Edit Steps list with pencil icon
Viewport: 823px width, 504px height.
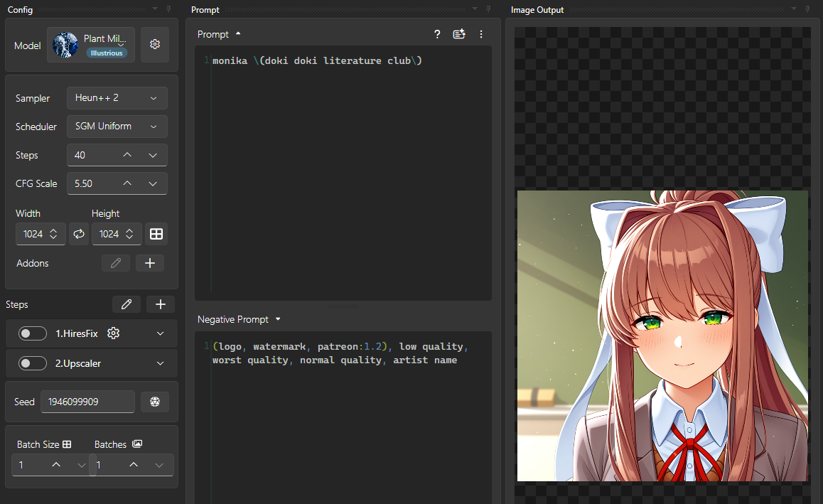pyautogui.click(x=127, y=304)
